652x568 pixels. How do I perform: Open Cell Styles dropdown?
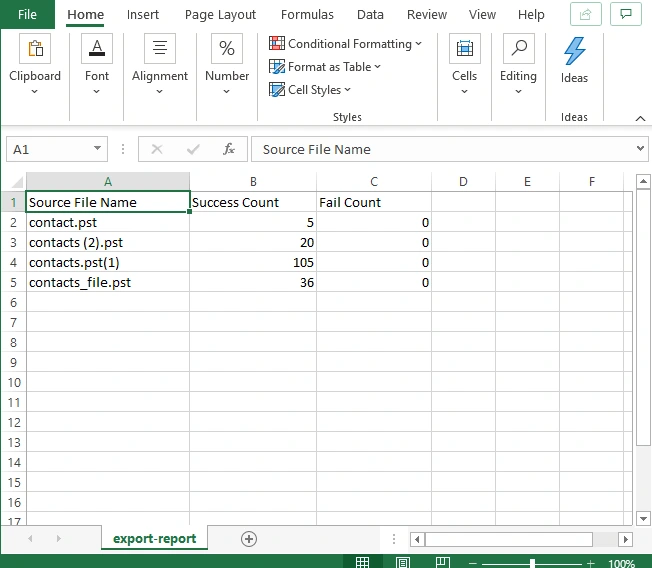click(310, 90)
